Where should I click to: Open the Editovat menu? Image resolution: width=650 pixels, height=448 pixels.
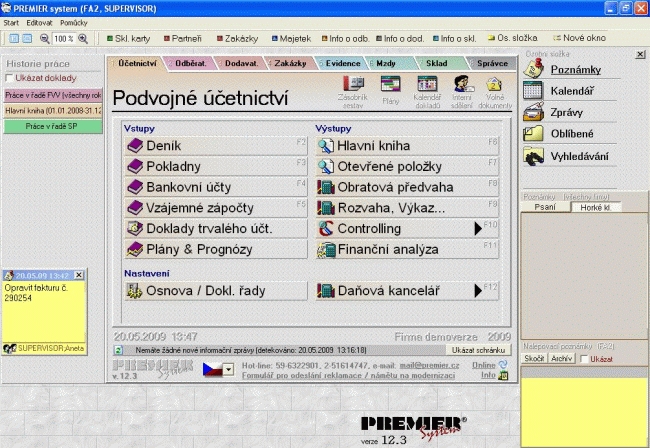coord(39,23)
